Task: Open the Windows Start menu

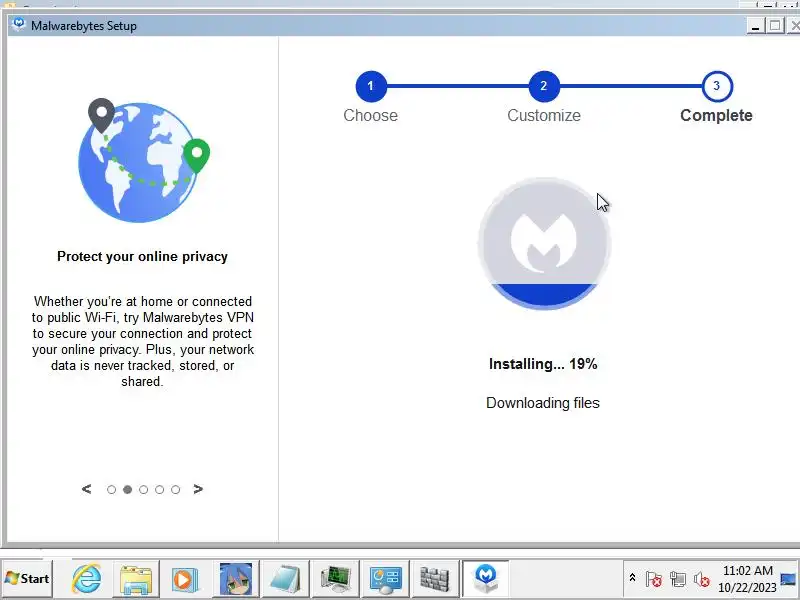Action: (27, 579)
